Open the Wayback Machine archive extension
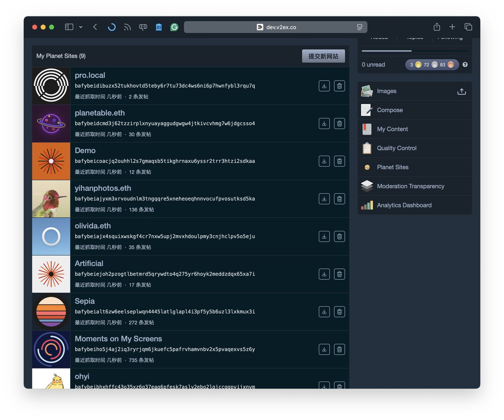 click(x=159, y=27)
